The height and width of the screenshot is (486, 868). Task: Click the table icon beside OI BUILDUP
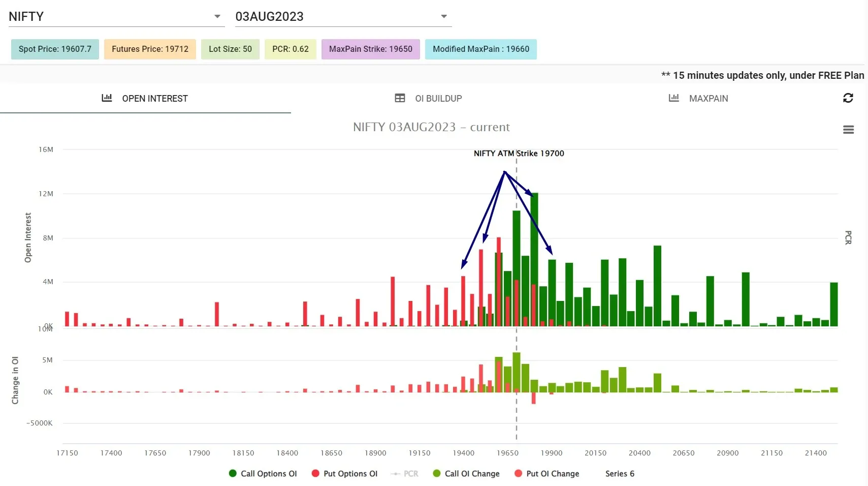pos(400,98)
